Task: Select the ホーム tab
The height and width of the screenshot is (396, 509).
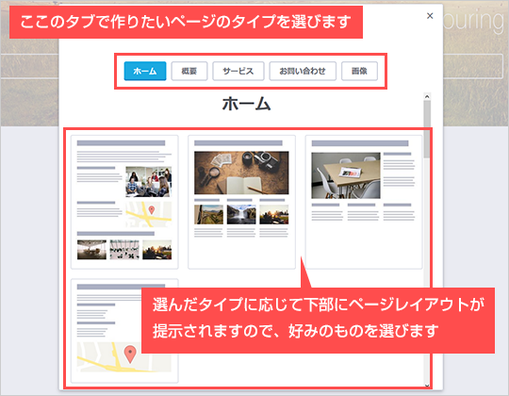Action: click(x=145, y=71)
